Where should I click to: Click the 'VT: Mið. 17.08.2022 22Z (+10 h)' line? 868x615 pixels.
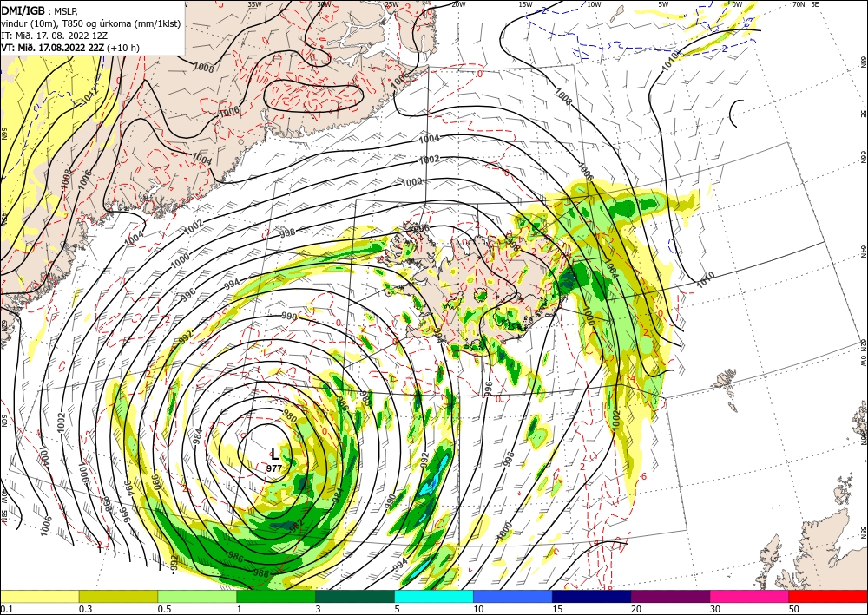[x=70, y=48]
